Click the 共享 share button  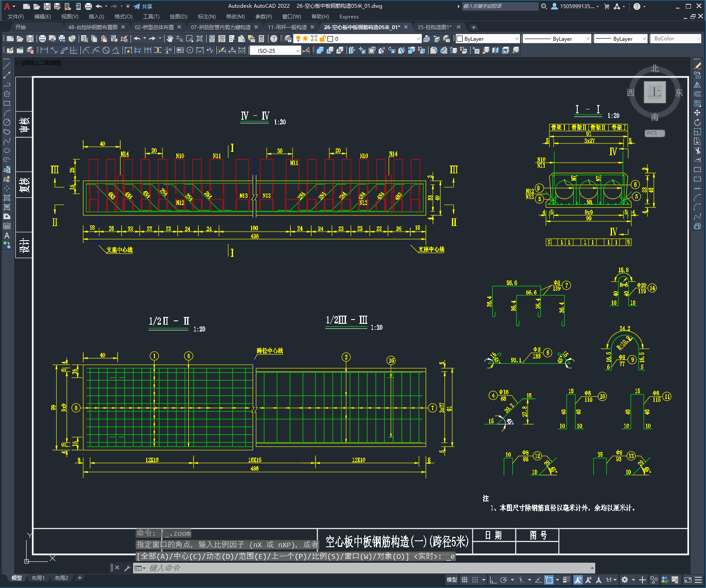click(x=143, y=6)
